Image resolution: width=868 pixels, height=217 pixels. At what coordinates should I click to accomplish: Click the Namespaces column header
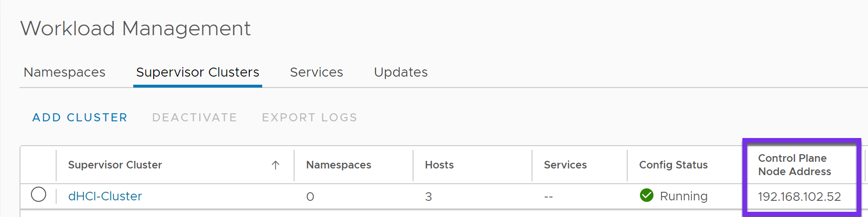(x=339, y=165)
